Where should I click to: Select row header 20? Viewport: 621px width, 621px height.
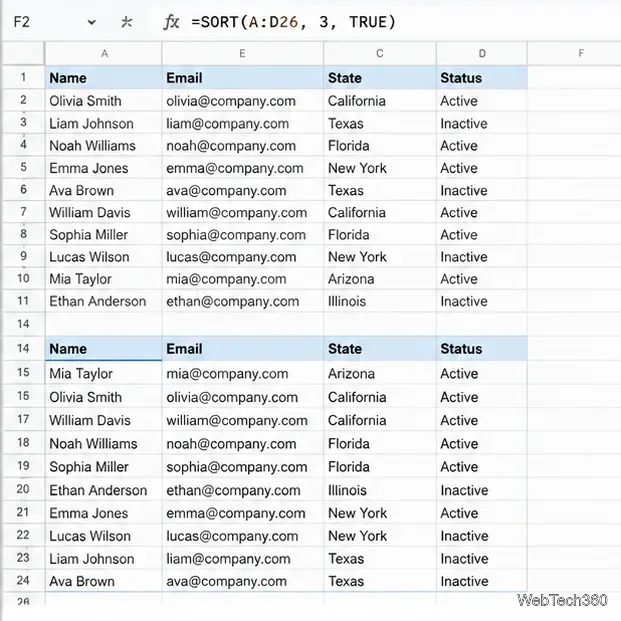(23, 489)
